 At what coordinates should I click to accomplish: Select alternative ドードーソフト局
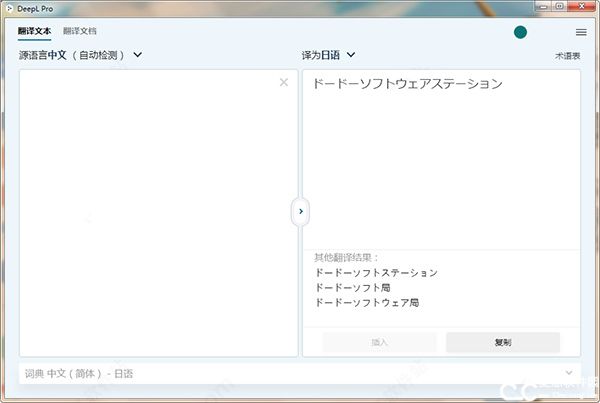tap(352, 287)
